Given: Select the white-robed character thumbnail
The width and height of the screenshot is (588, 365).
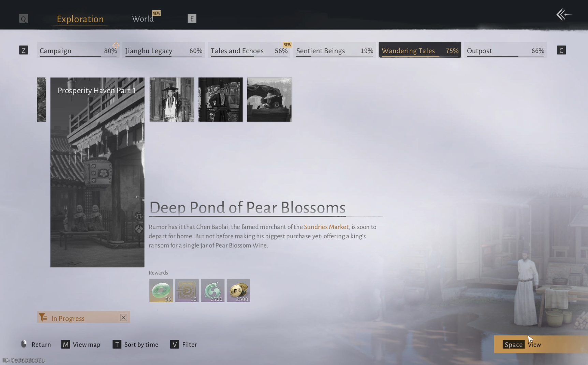Looking at the screenshot, I should tap(172, 100).
